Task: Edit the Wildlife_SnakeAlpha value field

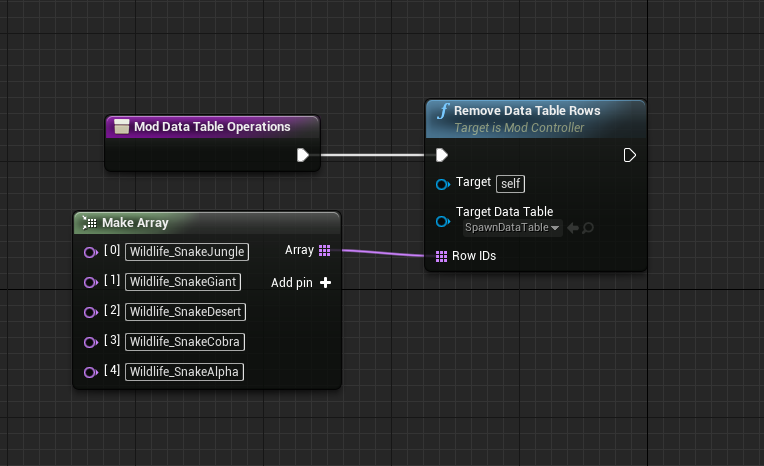Action: point(185,372)
